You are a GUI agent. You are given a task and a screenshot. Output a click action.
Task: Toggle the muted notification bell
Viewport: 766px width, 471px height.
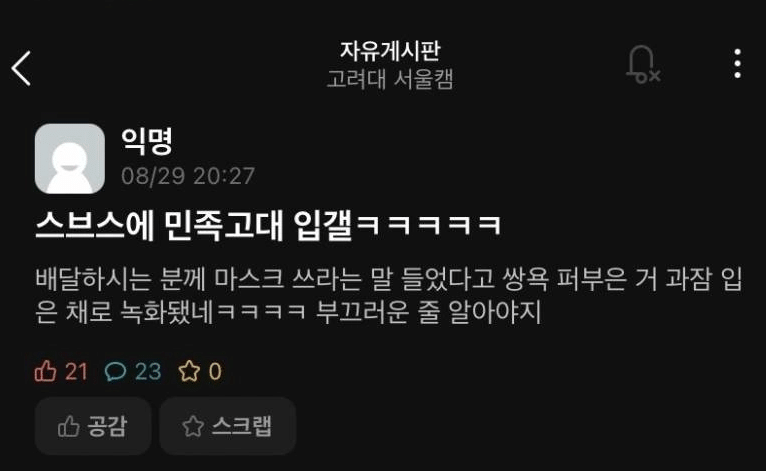(643, 64)
